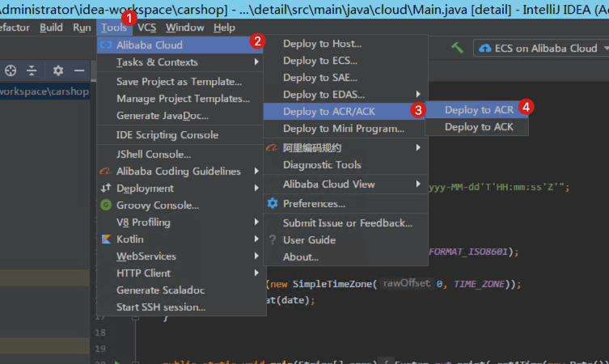Click the locate target crosshair icon
609x364 pixels.
pos(11,70)
